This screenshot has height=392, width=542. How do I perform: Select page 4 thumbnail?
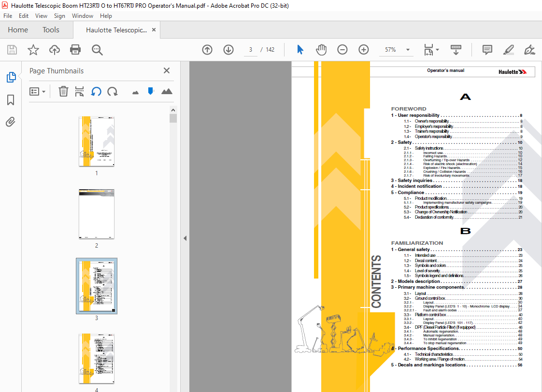tap(97, 359)
